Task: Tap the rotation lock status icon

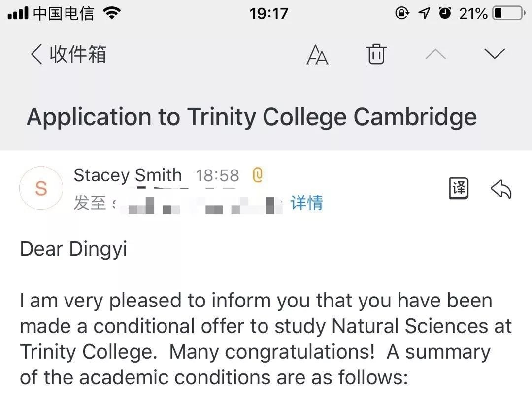Action: pyautogui.click(x=402, y=13)
